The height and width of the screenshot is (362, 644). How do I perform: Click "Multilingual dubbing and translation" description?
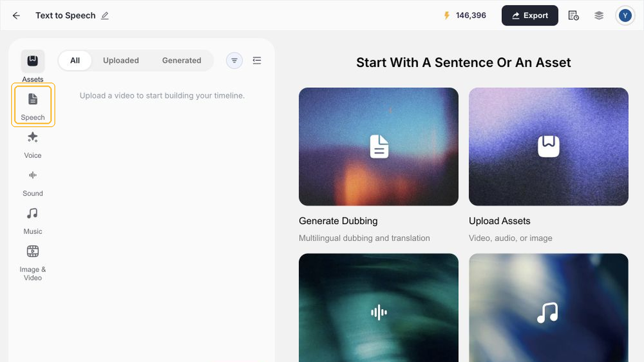point(364,238)
